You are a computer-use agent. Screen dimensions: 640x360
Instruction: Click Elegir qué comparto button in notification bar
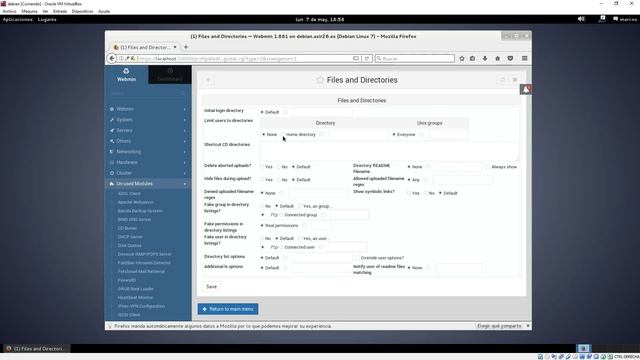pyautogui.click(x=499, y=326)
